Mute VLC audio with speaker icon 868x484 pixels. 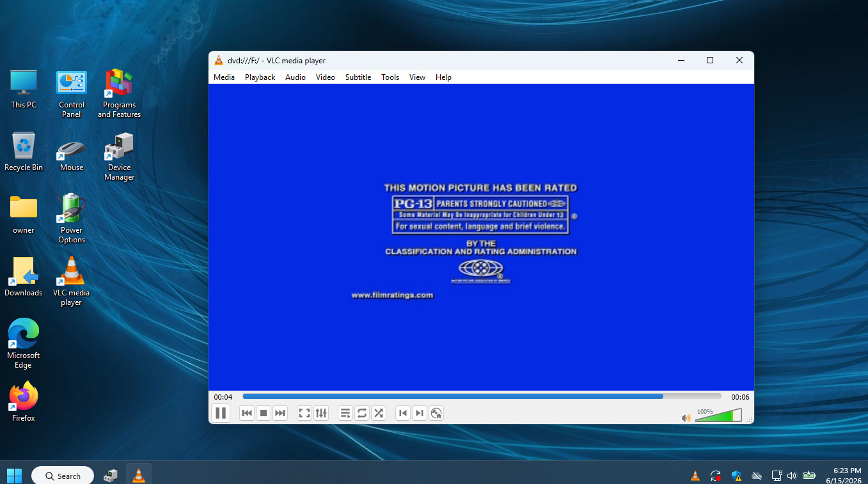(686, 418)
